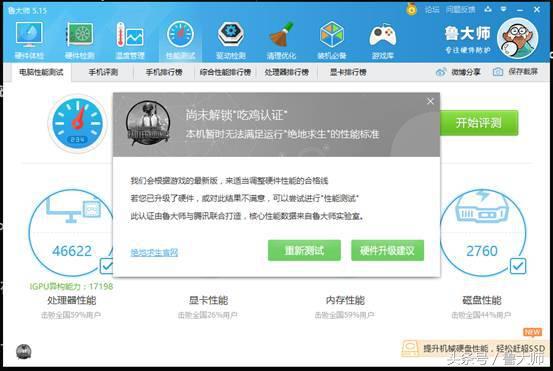The width and height of the screenshot is (553, 371).
Task: Click the processor performance monitor icon
Action: 73,210
